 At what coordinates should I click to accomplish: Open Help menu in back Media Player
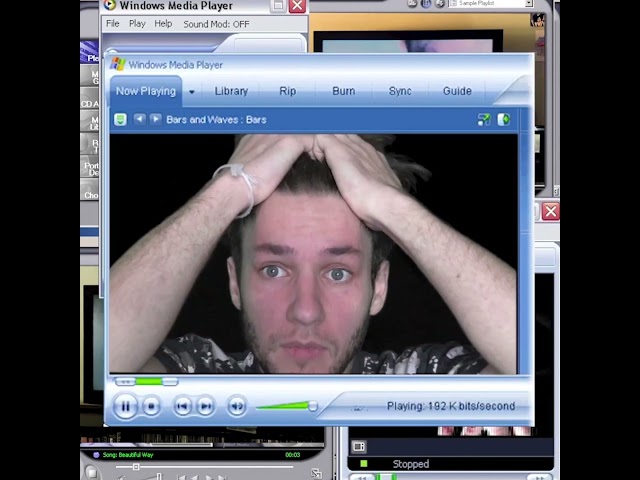163,24
